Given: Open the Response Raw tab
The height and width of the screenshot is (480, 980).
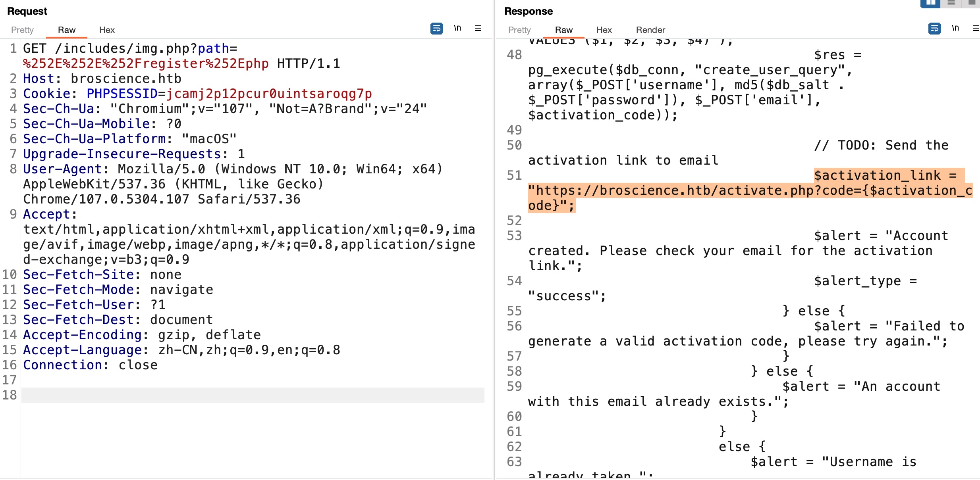Looking at the screenshot, I should 563,30.
